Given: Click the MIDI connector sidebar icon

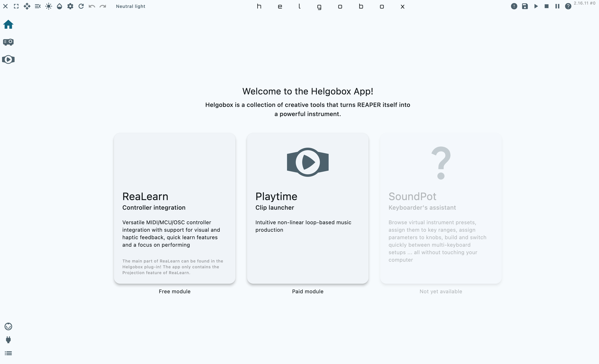Looking at the screenshot, I should [x=8, y=326].
